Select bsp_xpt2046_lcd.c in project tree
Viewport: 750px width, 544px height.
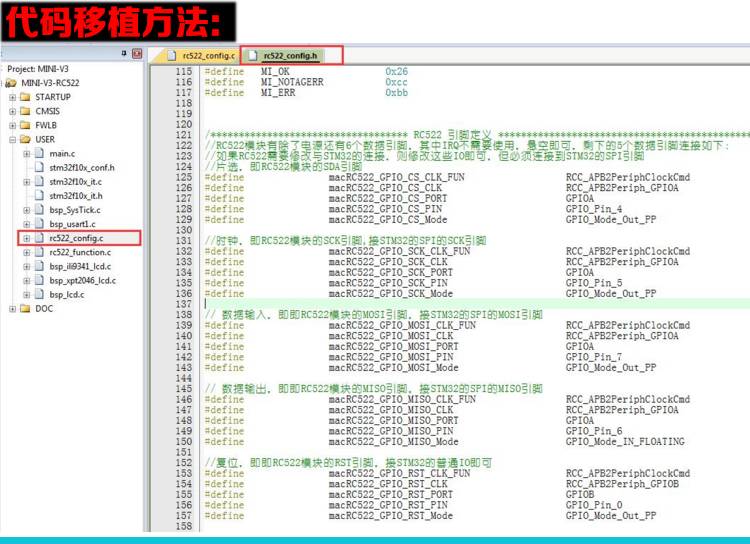82,280
